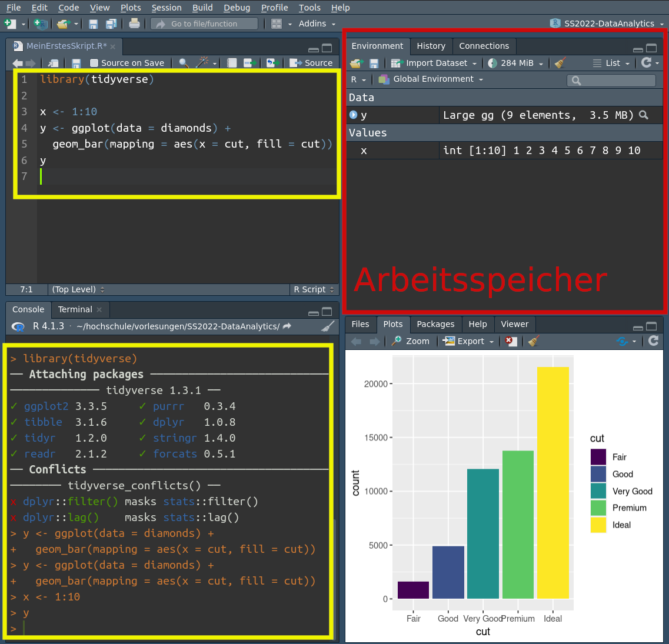Click the Zoom button in Plots pane
This screenshot has height=644, width=669.
411,341
